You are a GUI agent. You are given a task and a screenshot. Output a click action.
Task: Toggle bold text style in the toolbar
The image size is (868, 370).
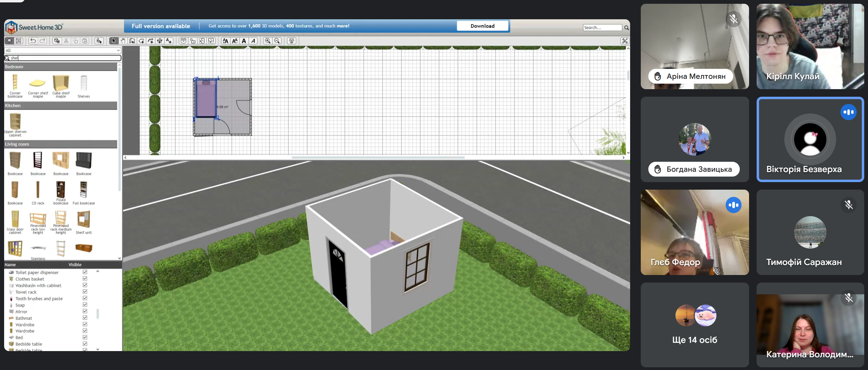click(244, 41)
